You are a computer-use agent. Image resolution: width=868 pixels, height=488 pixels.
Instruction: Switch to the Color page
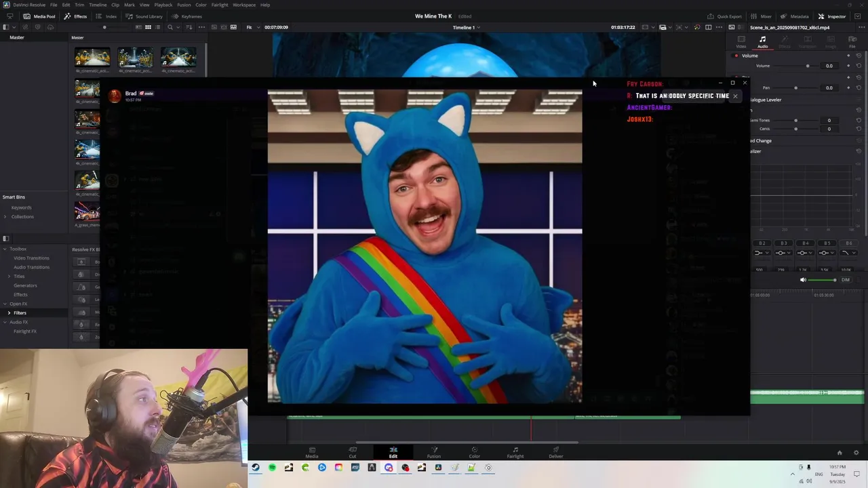(x=475, y=452)
